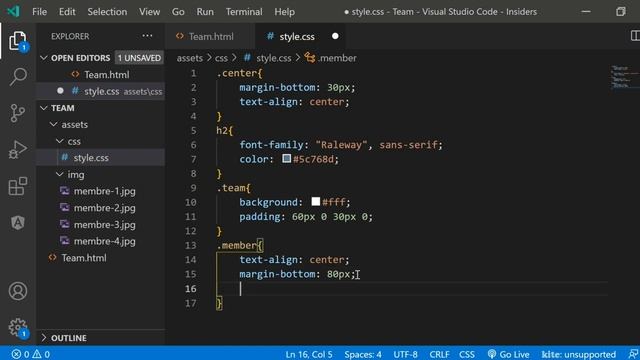Screen dimensions: 640x360
Task: Open the Manage gear icon
Action: click(18, 327)
